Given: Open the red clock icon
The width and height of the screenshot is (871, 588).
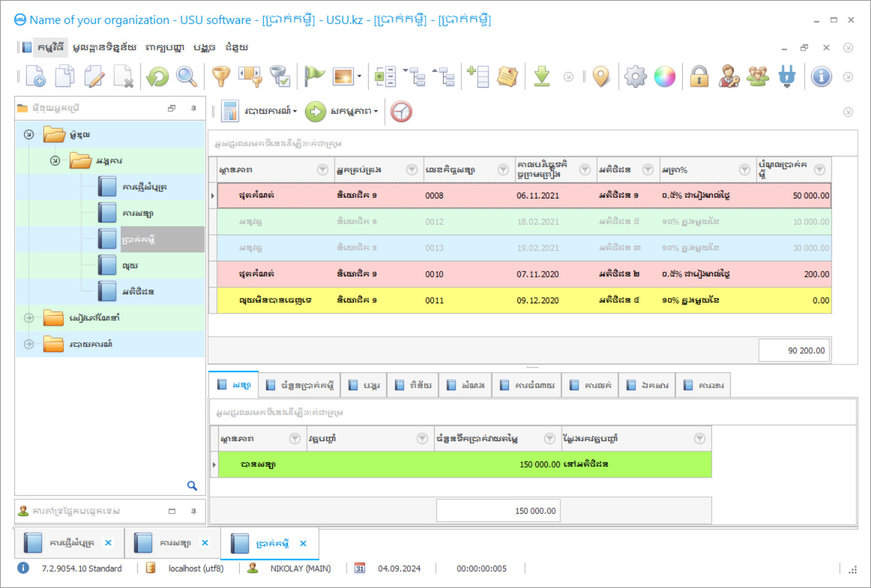Looking at the screenshot, I should (x=401, y=111).
